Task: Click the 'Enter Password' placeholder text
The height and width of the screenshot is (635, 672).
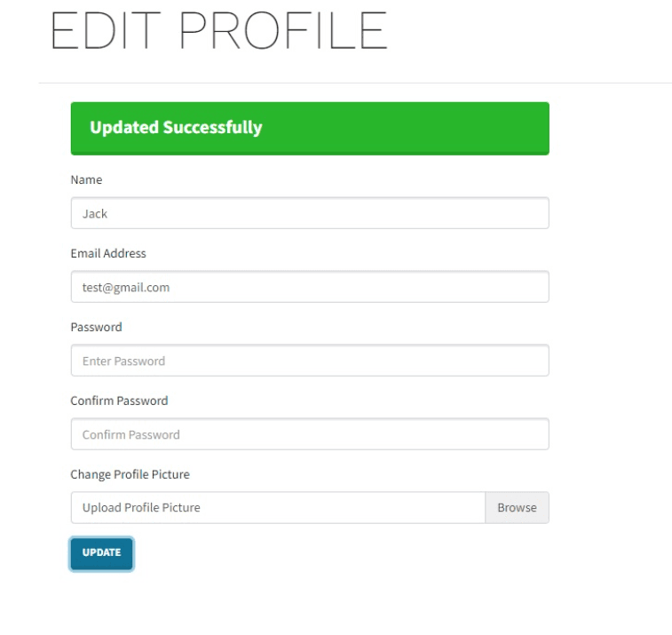Action: pyautogui.click(x=123, y=361)
